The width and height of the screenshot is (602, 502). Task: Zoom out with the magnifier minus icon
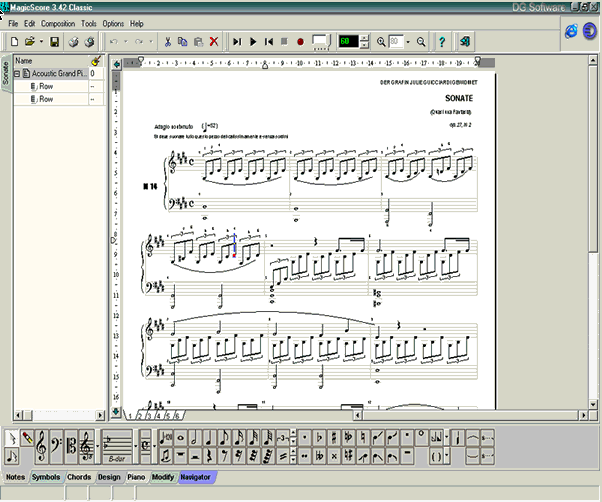(x=421, y=41)
